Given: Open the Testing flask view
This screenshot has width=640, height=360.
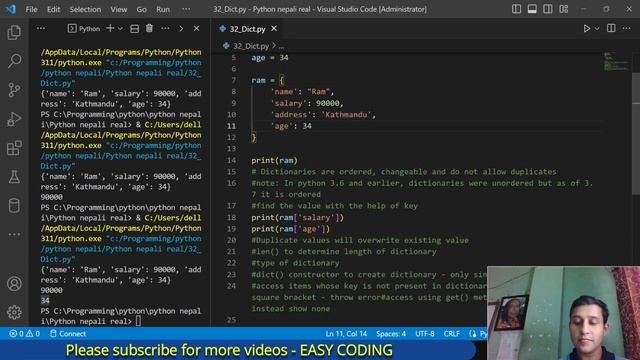Looking at the screenshot, I should [14, 177].
